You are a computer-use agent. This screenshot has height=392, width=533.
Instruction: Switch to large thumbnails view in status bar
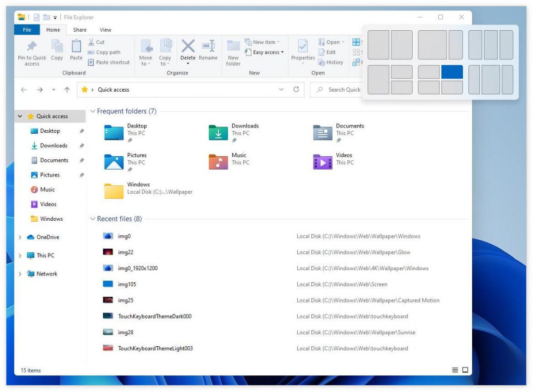[x=465, y=370]
